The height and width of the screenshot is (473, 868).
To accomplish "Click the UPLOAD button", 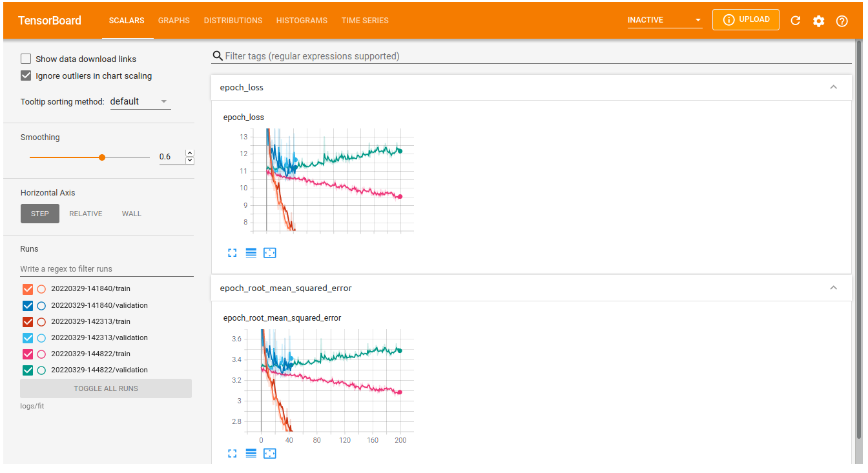I will pos(745,19).
